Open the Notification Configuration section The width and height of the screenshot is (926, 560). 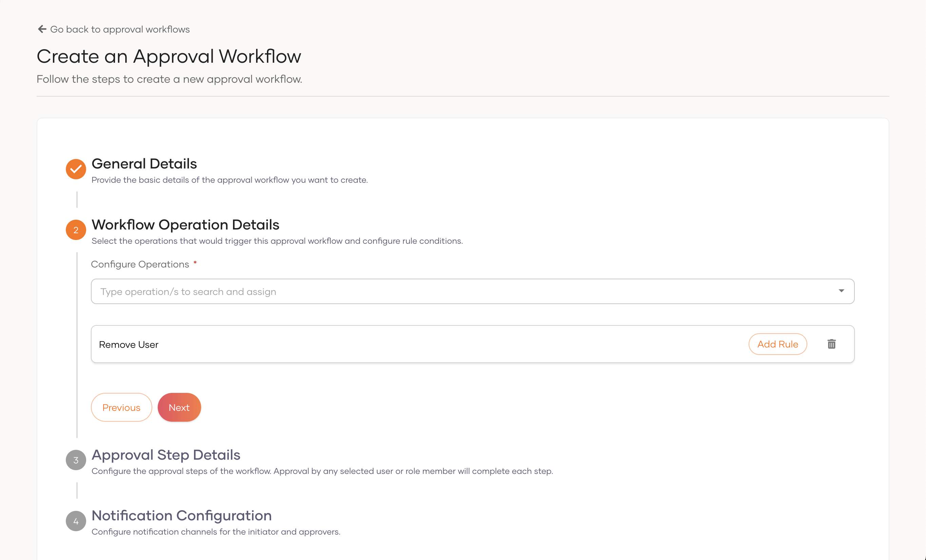pyautogui.click(x=181, y=516)
